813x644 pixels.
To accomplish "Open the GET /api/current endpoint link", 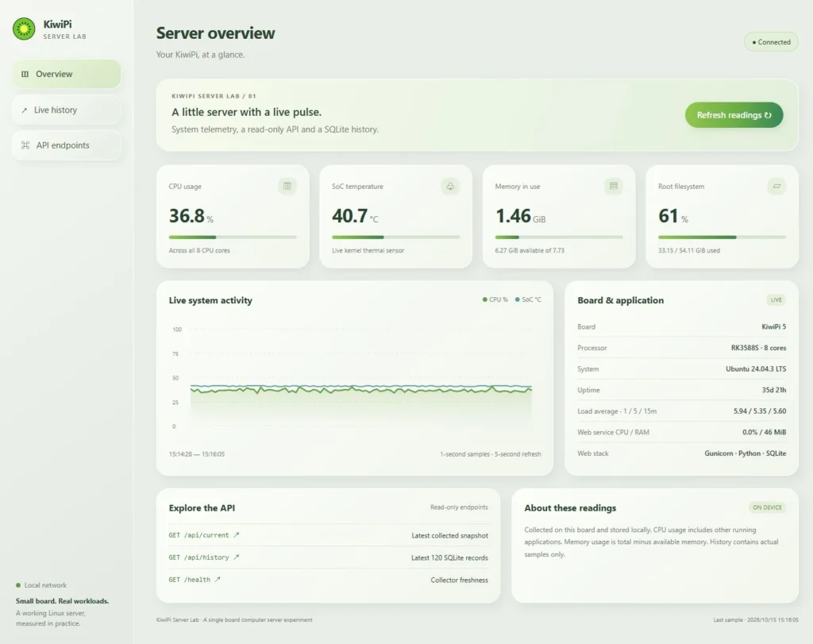I will tap(204, 535).
